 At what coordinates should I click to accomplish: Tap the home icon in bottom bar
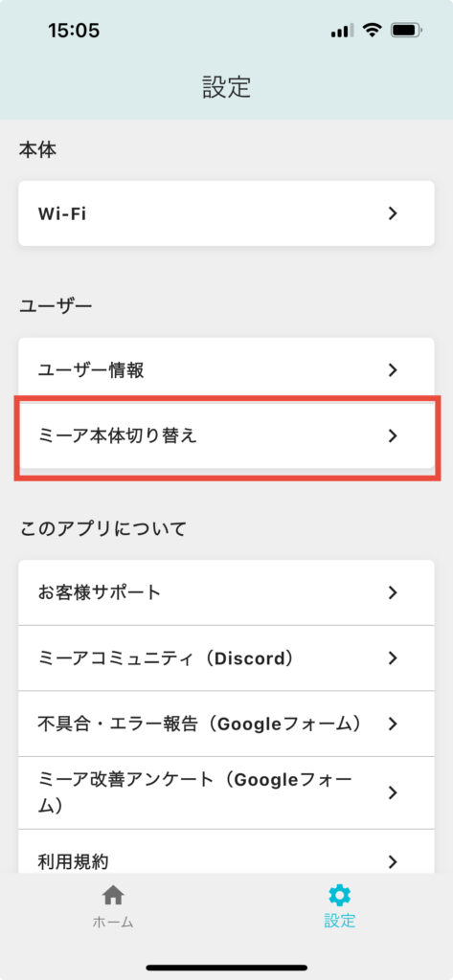point(113,896)
